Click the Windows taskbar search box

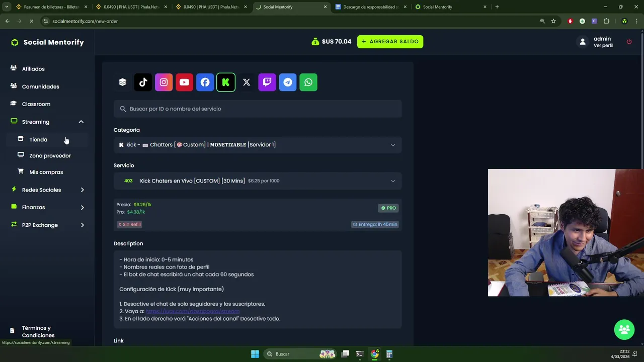(x=299, y=354)
